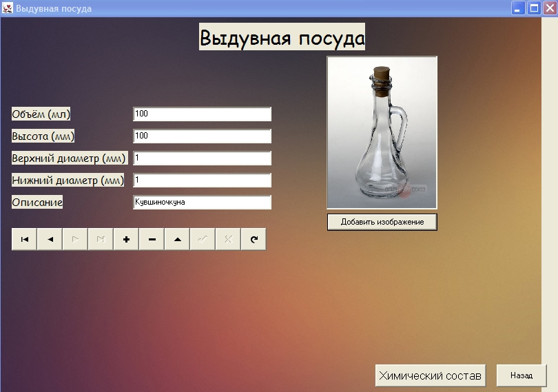Click the 'Выдувная посуда' heading label

point(282,37)
